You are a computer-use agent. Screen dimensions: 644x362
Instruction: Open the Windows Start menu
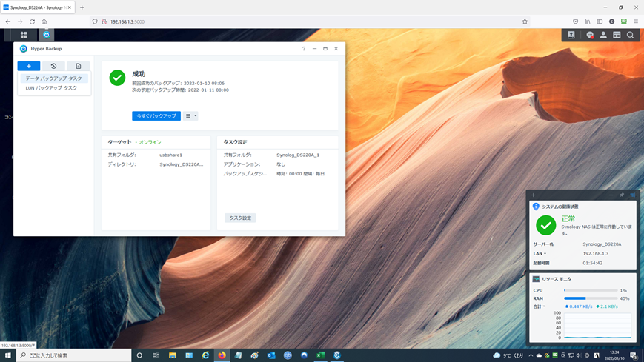click(8, 355)
